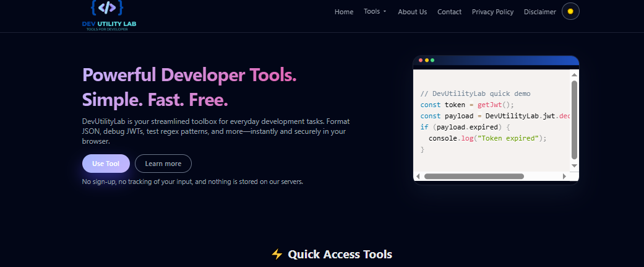Viewport: 644px width, 267px height.
Task: Click the yellow dot in the code window
Action: [427, 61]
